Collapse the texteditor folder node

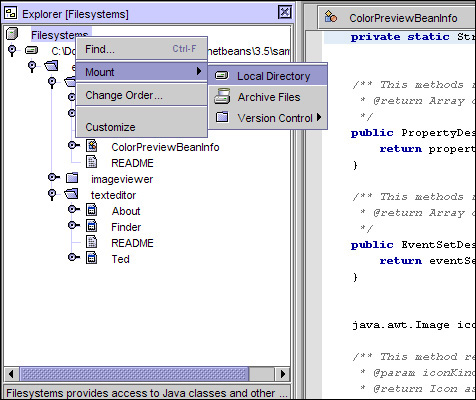point(52,194)
